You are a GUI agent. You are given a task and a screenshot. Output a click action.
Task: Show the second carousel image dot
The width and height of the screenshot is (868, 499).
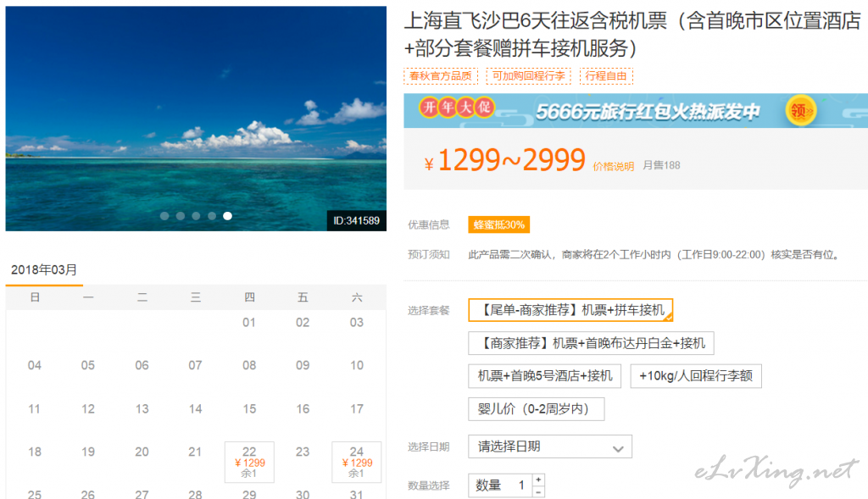click(181, 216)
